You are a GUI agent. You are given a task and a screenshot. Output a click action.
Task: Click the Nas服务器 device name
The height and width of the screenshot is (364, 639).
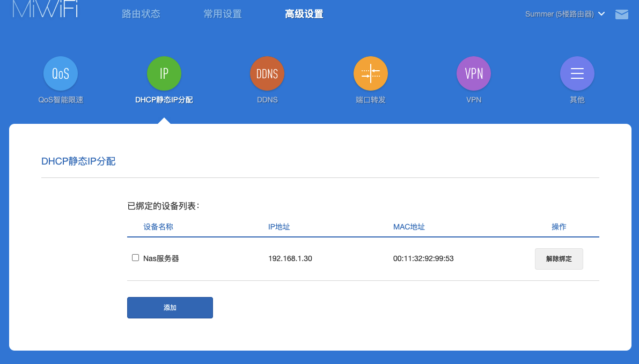point(161,258)
